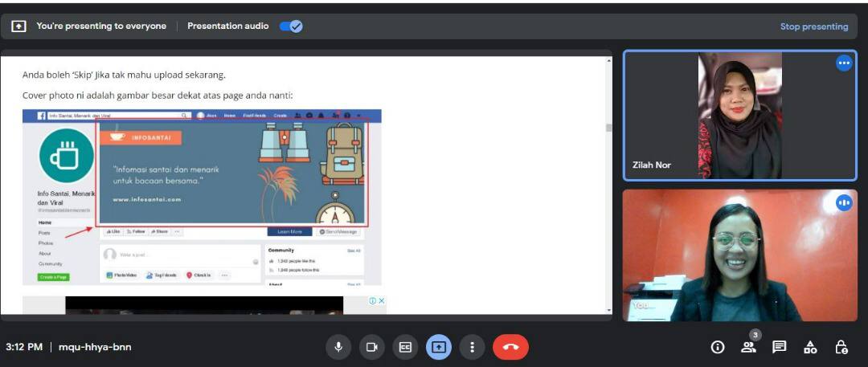Open host controls lock icon
Screen dimensions: 868x367
pyautogui.click(x=841, y=347)
